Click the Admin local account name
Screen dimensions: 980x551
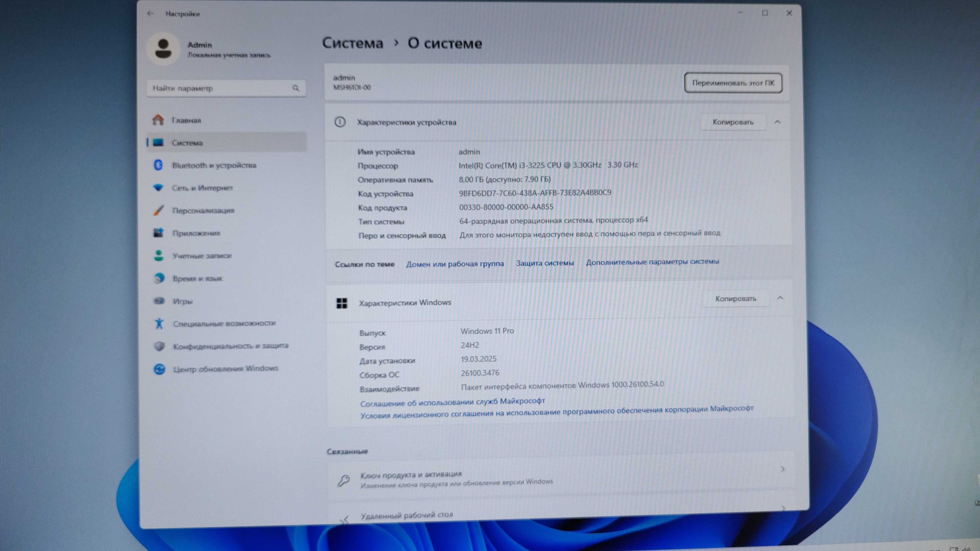click(x=199, y=45)
